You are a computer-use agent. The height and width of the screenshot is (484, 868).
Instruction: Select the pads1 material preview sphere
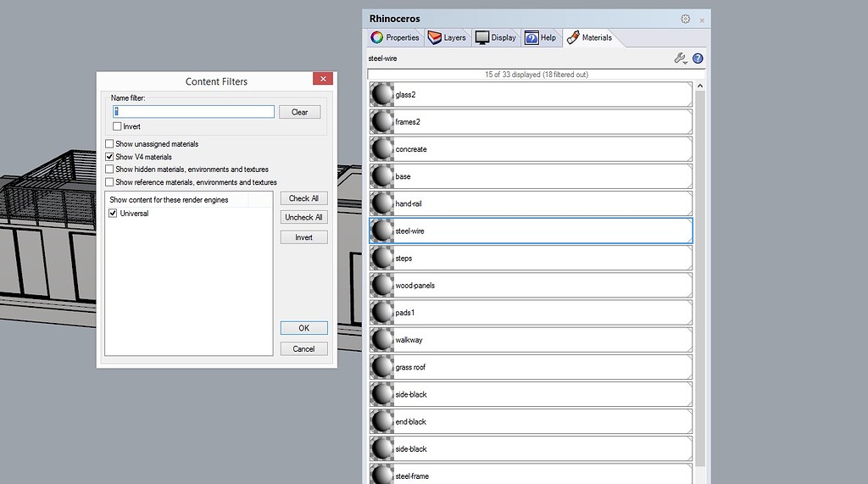382,312
